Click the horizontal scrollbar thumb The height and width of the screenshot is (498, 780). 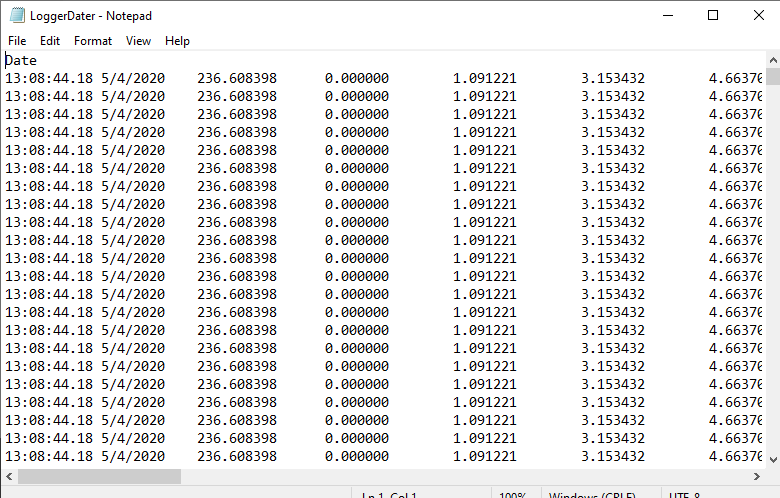99,477
